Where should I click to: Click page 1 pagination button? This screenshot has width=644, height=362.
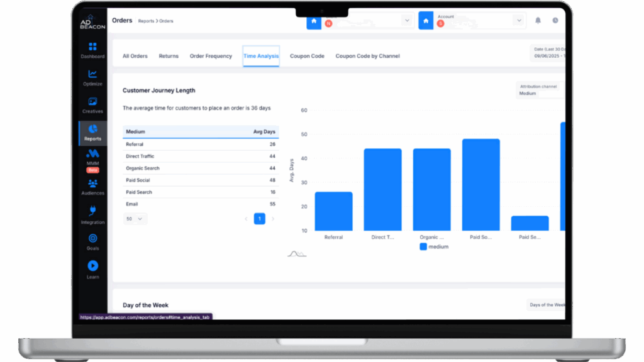click(259, 219)
